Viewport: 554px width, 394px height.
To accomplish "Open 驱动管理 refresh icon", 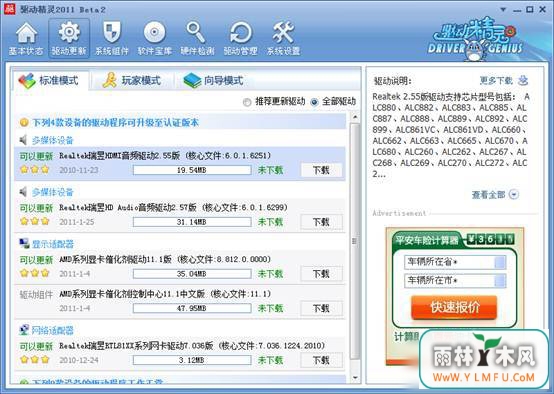I will point(241,38).
